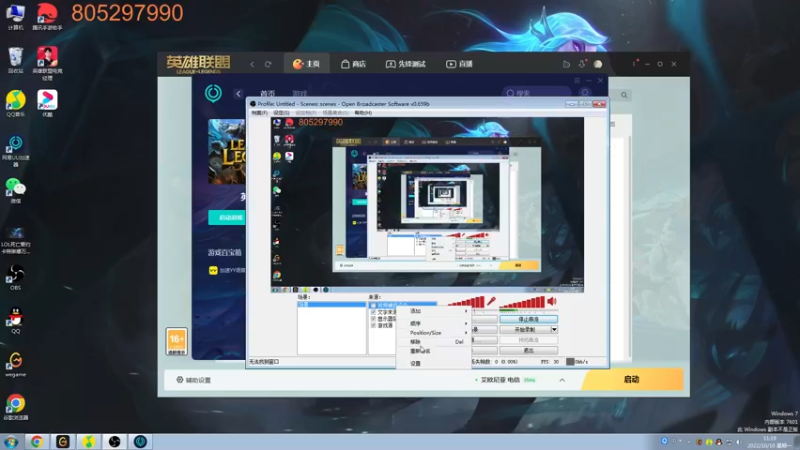Open the OBS desktop shortcut
This screenshot has height=450, width=800.
15,278
